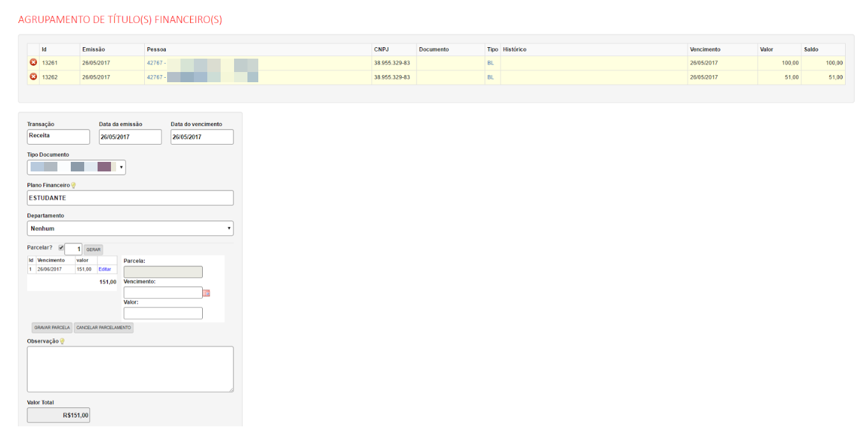This screenshot has height=434, width=868.
Task: Remove title 13262 with red X icon
Action: (x=33, y=77)
